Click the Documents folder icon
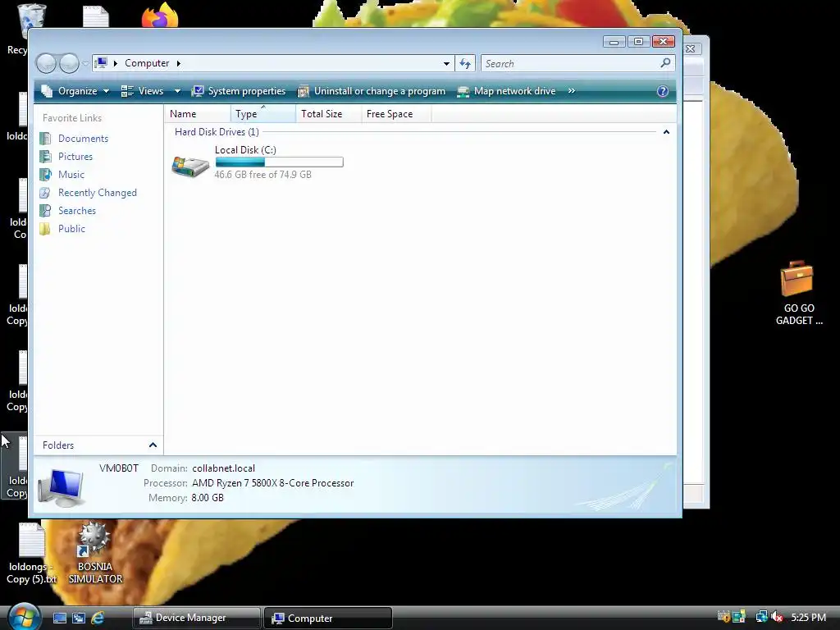Viewport: 840px width, 630px height. 46,138
